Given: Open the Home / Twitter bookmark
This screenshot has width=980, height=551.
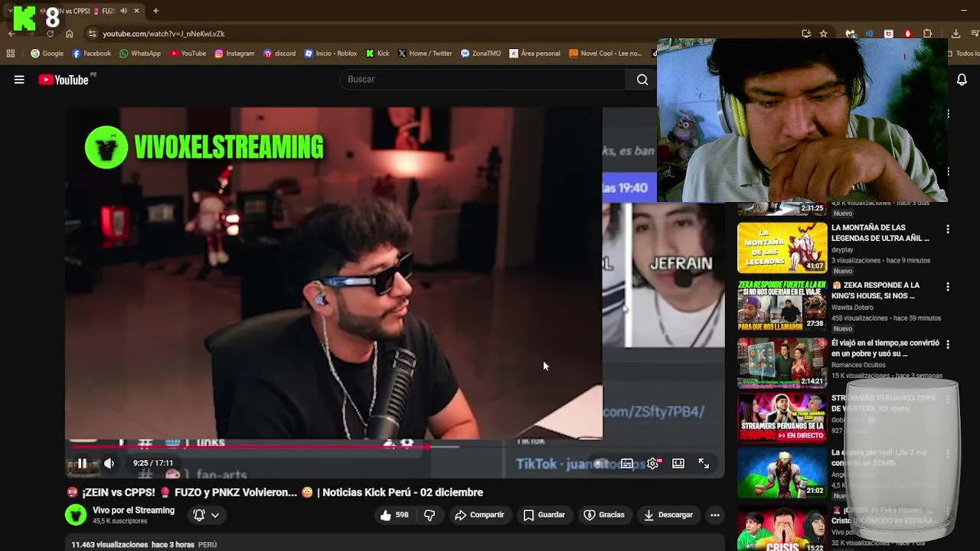Looking at the screenshot, I should tap(425, 54).
